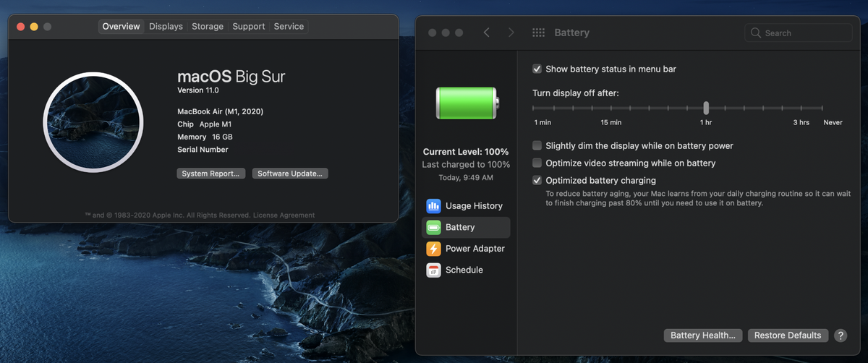Click the MacBook Air (M1, 2020) text
This screenshot has height=363, width=868.
[x=221, y=111]
